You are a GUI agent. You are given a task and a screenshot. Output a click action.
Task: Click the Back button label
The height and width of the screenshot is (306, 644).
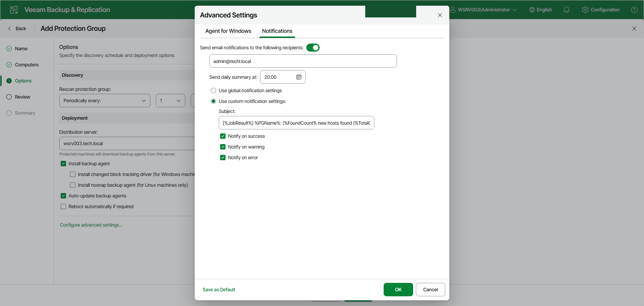pos(21,28)
